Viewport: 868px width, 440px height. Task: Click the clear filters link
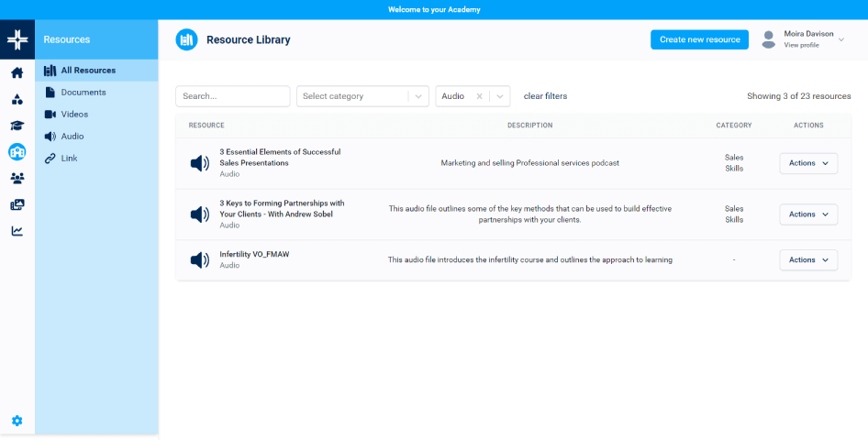click(545, 96)
